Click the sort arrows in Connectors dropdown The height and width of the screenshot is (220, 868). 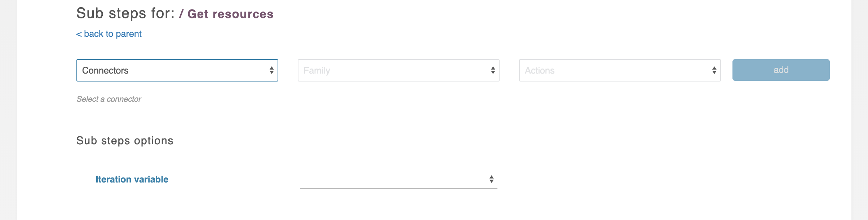point(272,70)
